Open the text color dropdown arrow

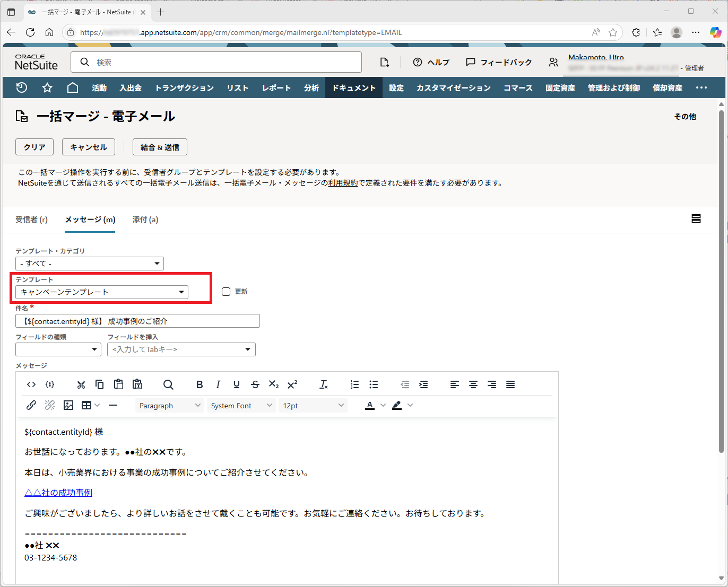pyautogui.click(x=383, y=405)
